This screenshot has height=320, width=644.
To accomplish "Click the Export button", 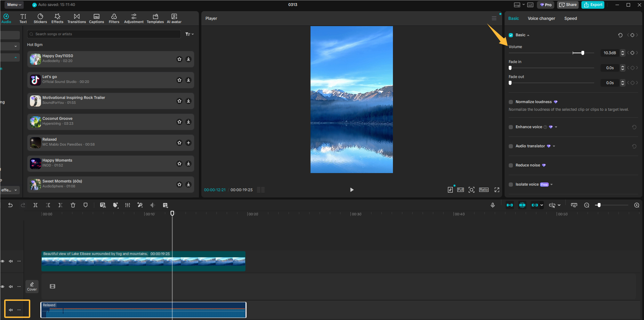I will pyautogui.click(x=593, y=5).
